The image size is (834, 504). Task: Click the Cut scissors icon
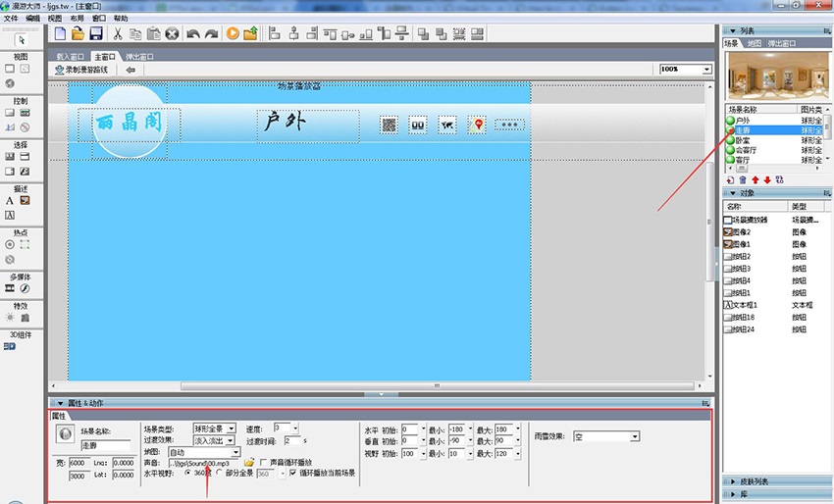coord(118,33)
